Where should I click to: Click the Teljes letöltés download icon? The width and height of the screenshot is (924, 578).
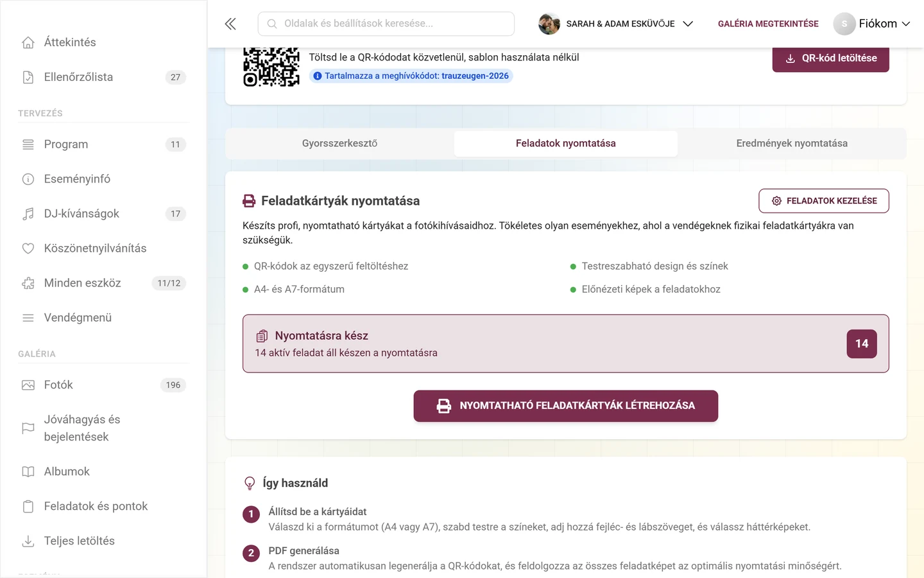pyautogui.click(x=28, y=541)
